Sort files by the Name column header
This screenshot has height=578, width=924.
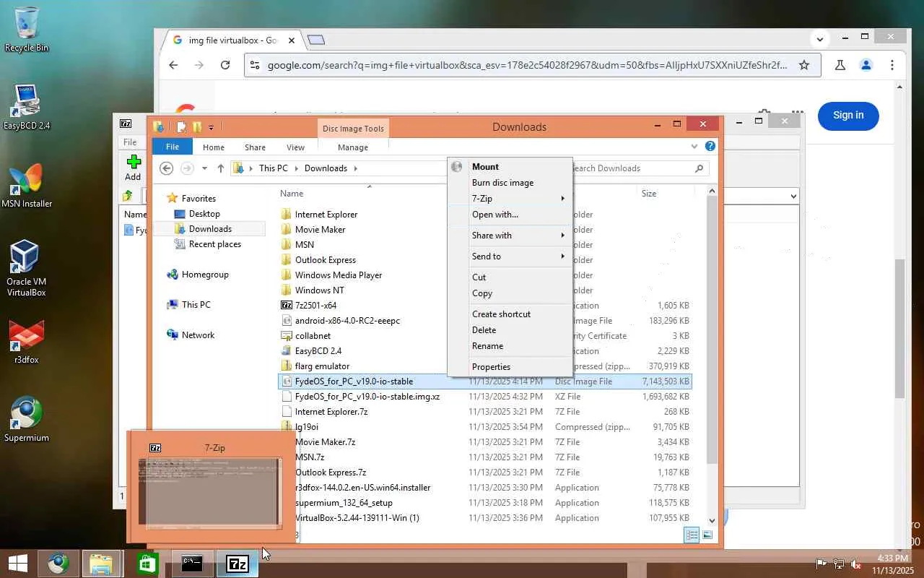click(292, 194)
